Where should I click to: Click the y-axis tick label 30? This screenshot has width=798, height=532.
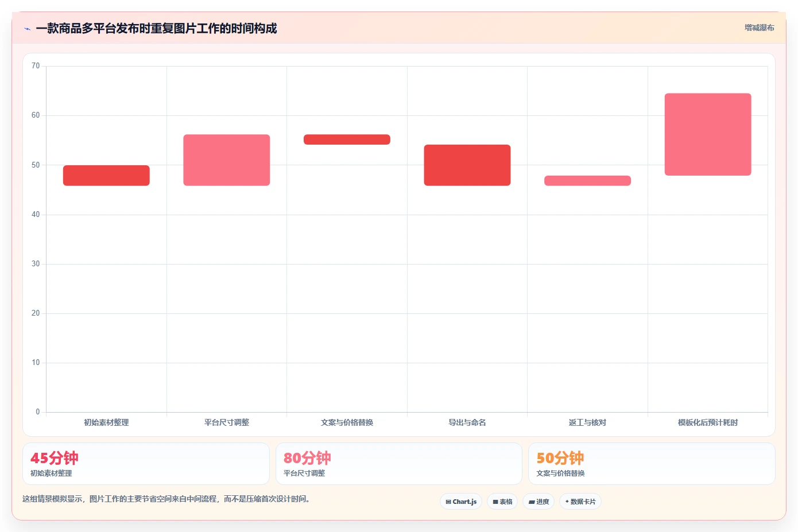coord(36,264)
